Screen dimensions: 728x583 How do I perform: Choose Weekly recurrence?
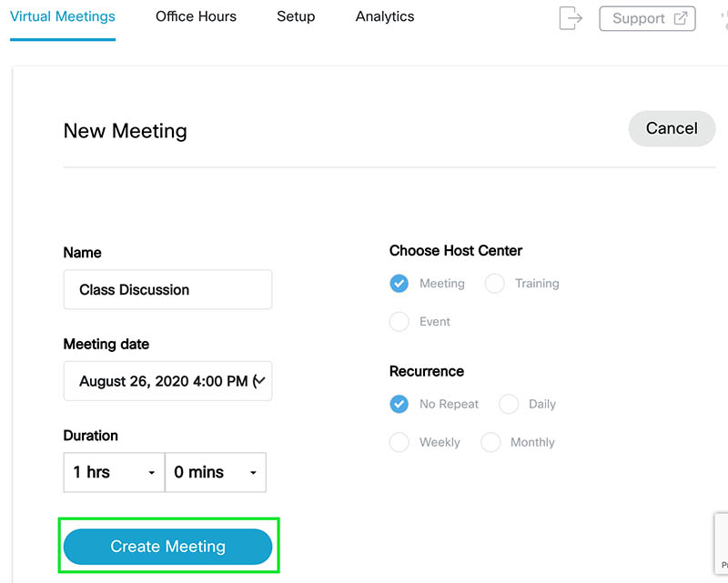[x=399, y=442]
